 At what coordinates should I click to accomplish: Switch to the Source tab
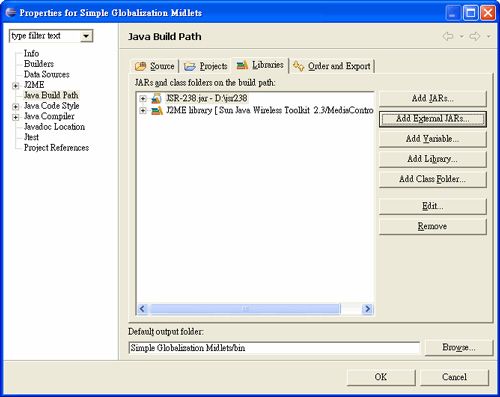(x=155, y=66)
